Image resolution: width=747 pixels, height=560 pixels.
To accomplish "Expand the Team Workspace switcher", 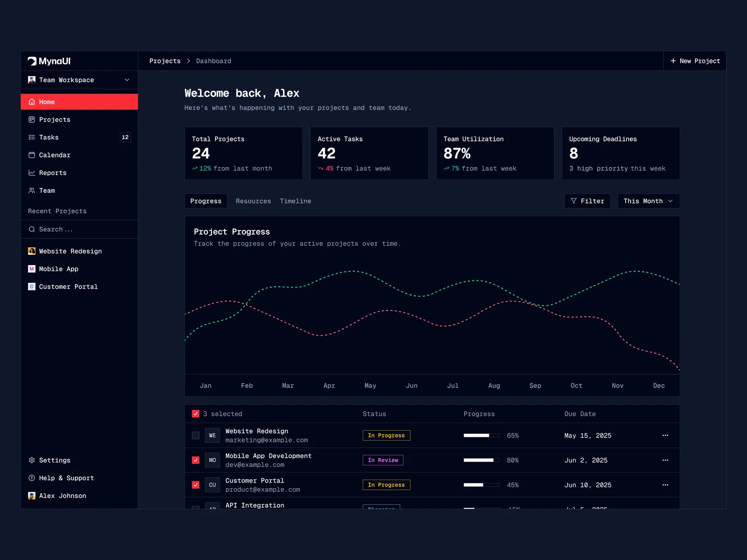I will (x=127, y=80).
